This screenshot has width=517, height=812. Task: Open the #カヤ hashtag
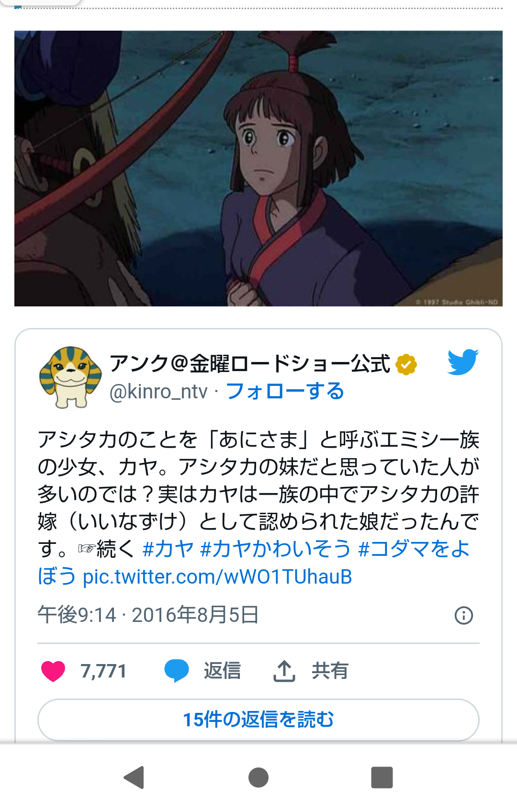pos(168,549)
